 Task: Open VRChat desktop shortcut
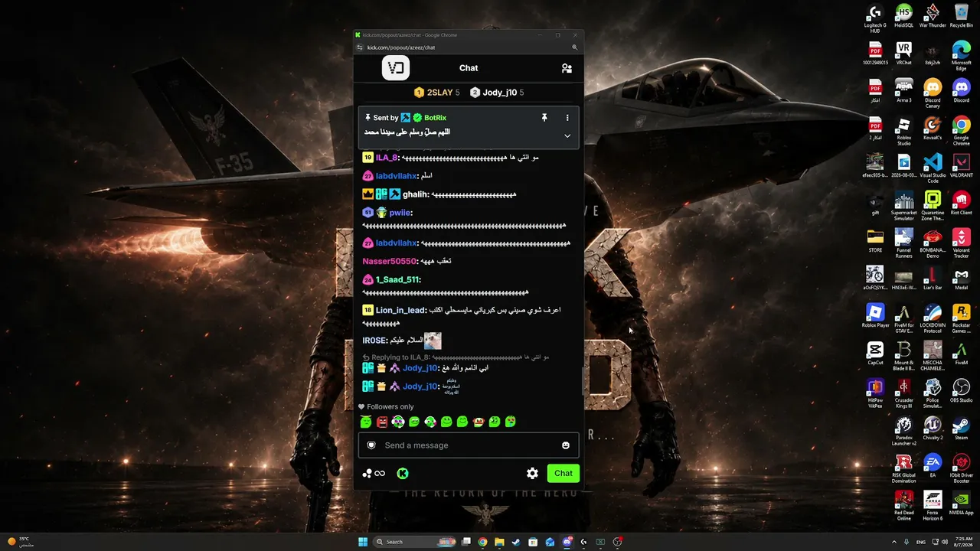pos(904,54)
